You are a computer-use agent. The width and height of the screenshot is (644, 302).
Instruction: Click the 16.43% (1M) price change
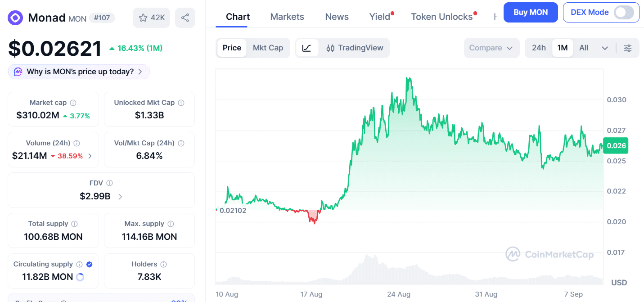pos(136,48)
